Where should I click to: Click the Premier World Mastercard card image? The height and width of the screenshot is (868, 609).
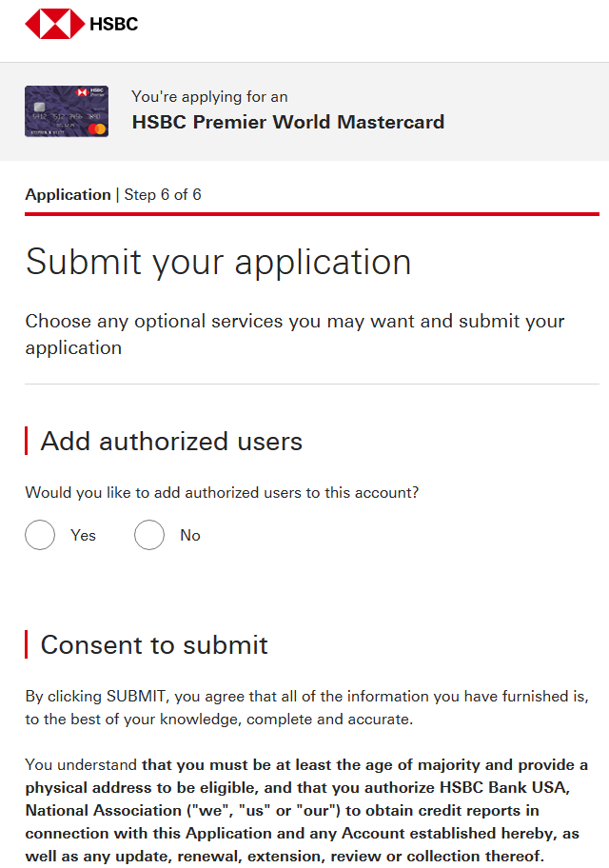click(x=67, y=111)
